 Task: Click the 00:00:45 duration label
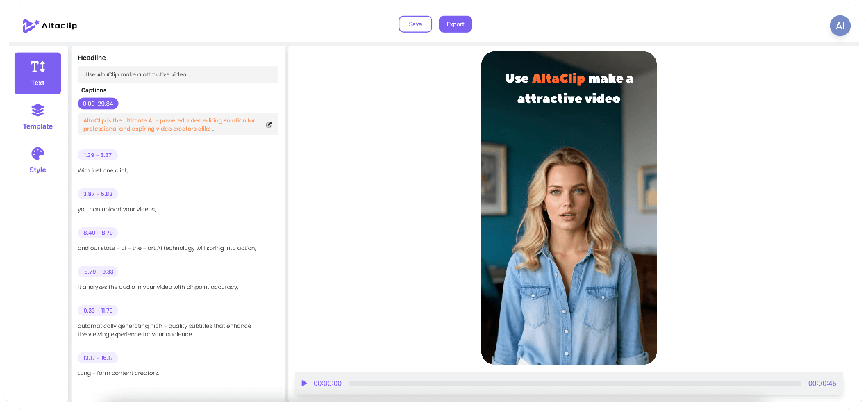pyautogui.click(x=822, y=384)
